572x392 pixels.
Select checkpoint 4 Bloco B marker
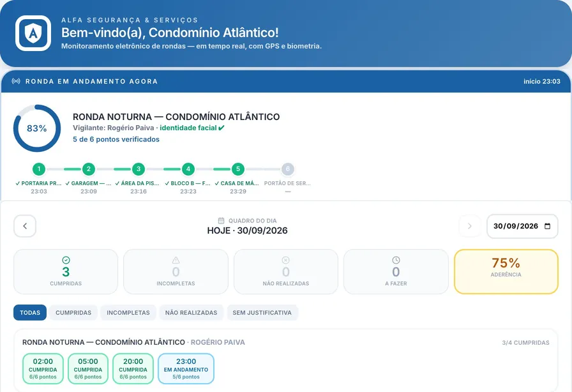(188, 169)
